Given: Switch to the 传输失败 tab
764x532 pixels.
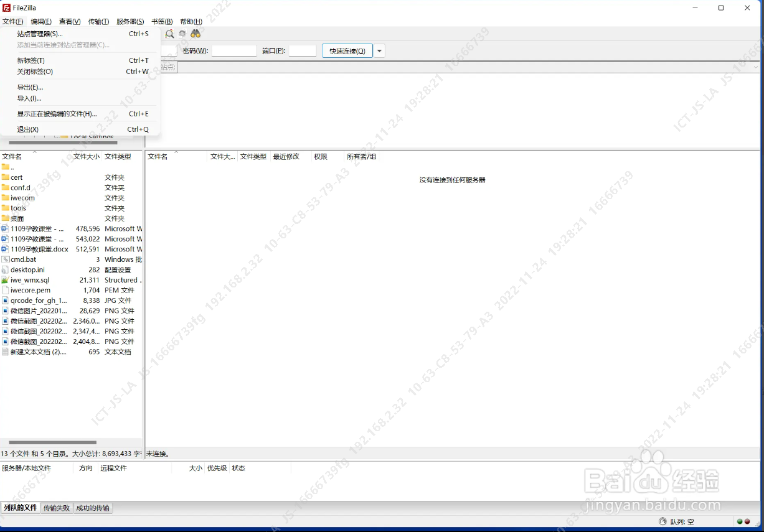Looking at the screenshot, I should (x=57, y=508).
